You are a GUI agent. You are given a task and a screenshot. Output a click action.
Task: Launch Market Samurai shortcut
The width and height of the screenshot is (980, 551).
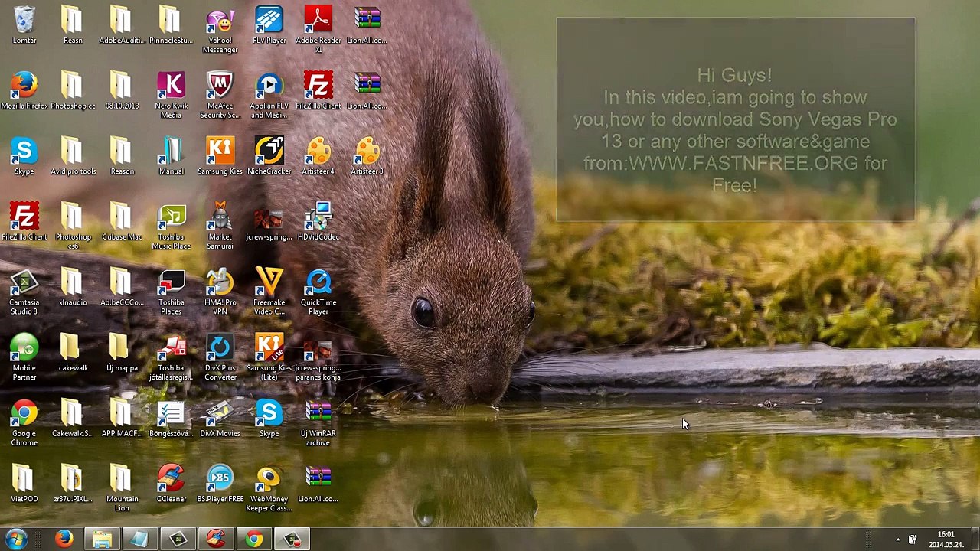[220, 226]
